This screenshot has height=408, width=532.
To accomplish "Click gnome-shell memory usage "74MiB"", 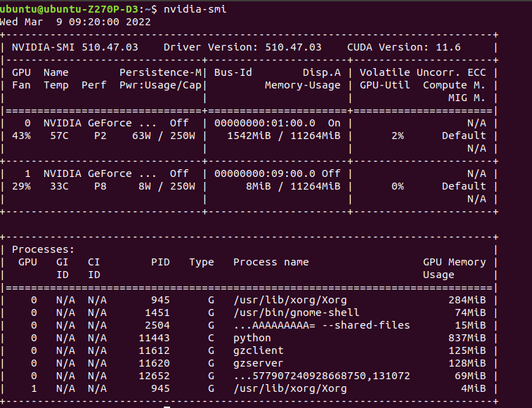I will click(470, 312).
